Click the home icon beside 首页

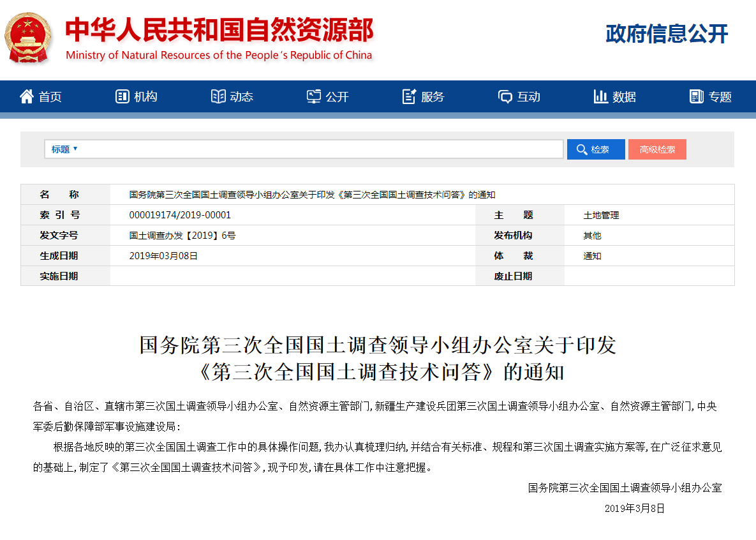27,96
